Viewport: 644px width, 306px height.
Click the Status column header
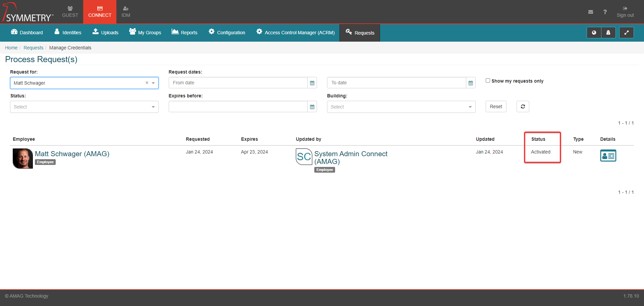tap(538, 139)
